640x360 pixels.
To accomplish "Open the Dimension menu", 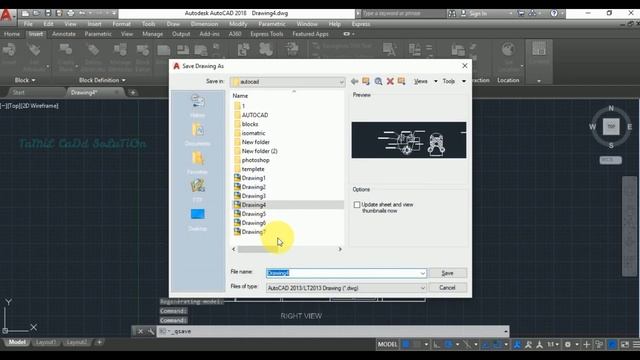I will tap(204, 24).
